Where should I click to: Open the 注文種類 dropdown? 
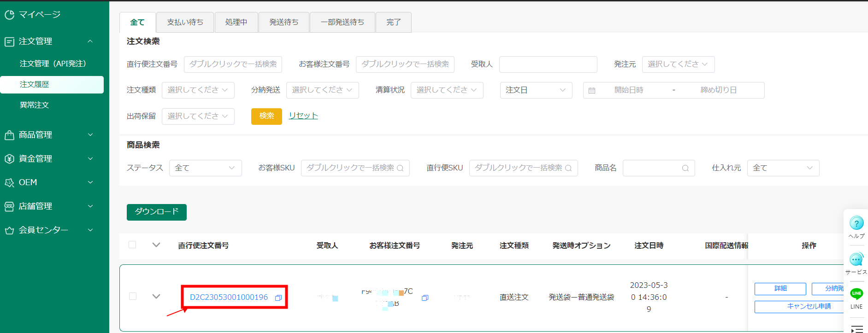198,90
